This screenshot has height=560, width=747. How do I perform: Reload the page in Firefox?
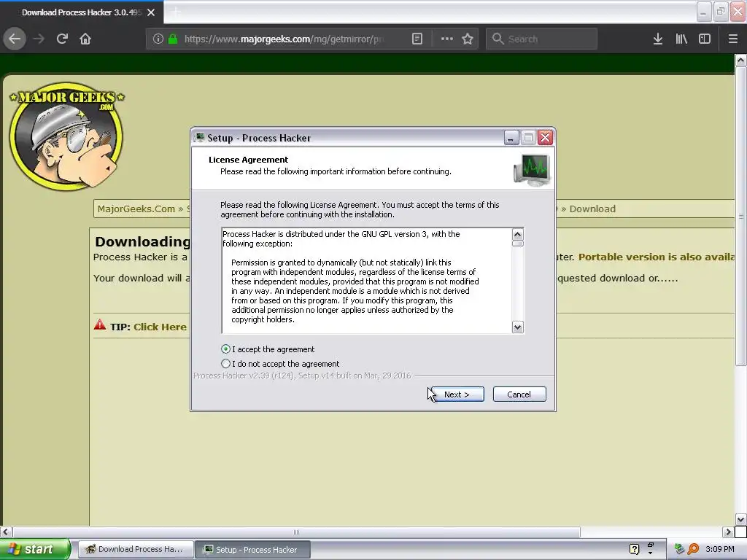[62, 39]
